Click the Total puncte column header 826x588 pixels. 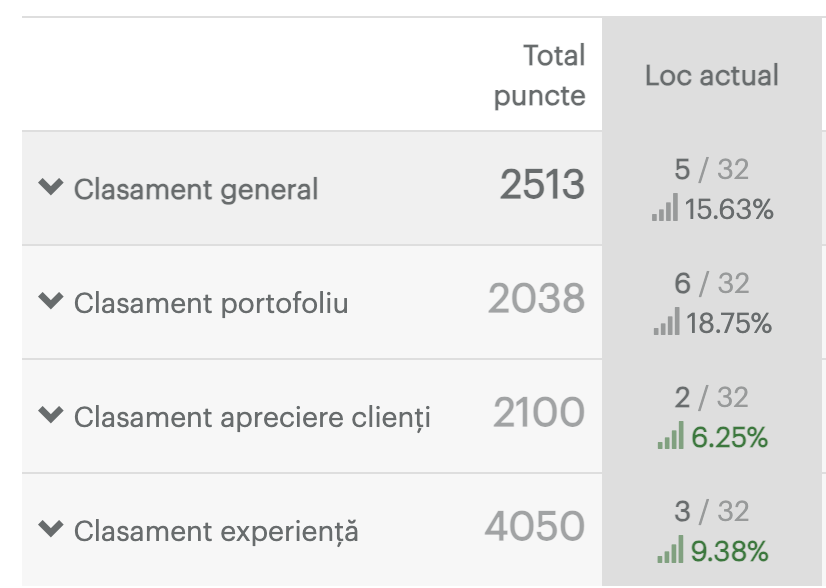pos(539,75)
